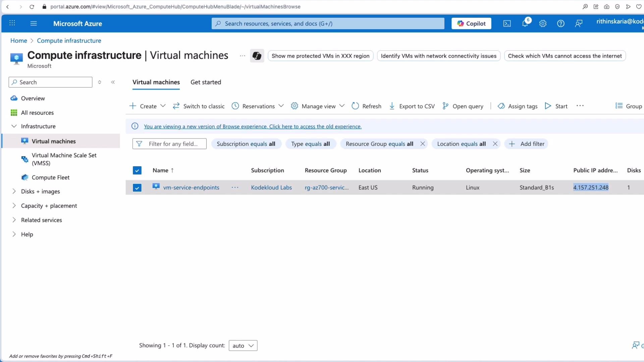Viewport: 644px width, 362px height.
Task: Toggle the select-all checkbox in header
Action: (137, 171)
